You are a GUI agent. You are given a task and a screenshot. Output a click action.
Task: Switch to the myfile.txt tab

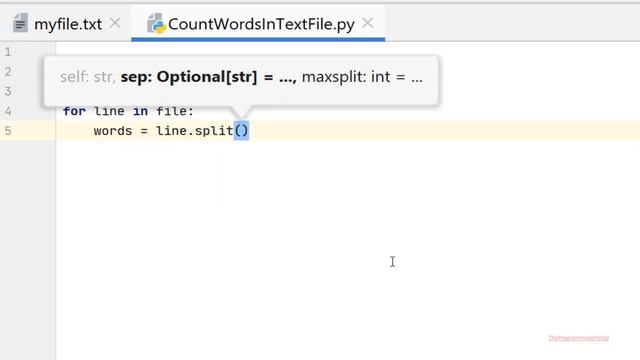click(68, 24)
